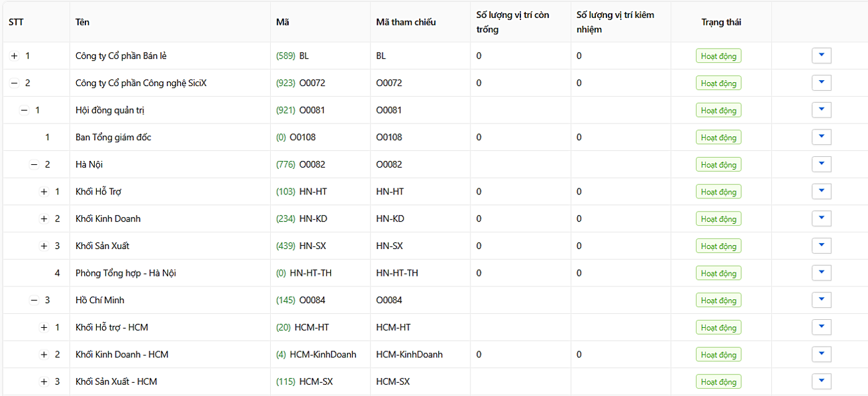The image size is (868, 396).
Task: Expand the Công ty Cổ phần Bán lẻ row
Action: pos(14,56)
